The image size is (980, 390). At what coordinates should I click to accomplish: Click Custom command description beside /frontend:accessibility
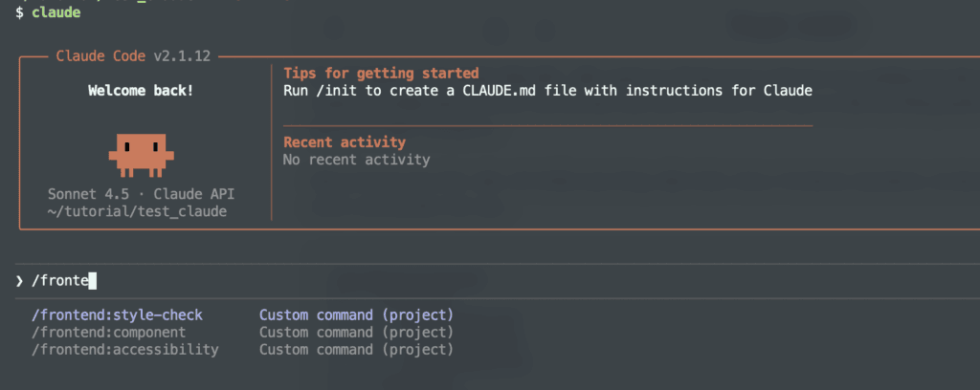click(x=356, y=350)
